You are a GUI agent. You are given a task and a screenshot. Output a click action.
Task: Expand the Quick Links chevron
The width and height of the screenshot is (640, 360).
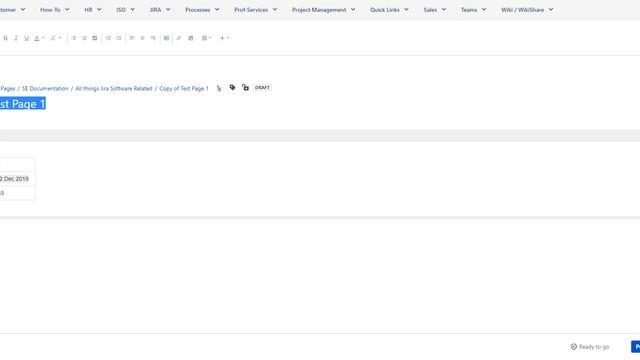click(406, 9)
